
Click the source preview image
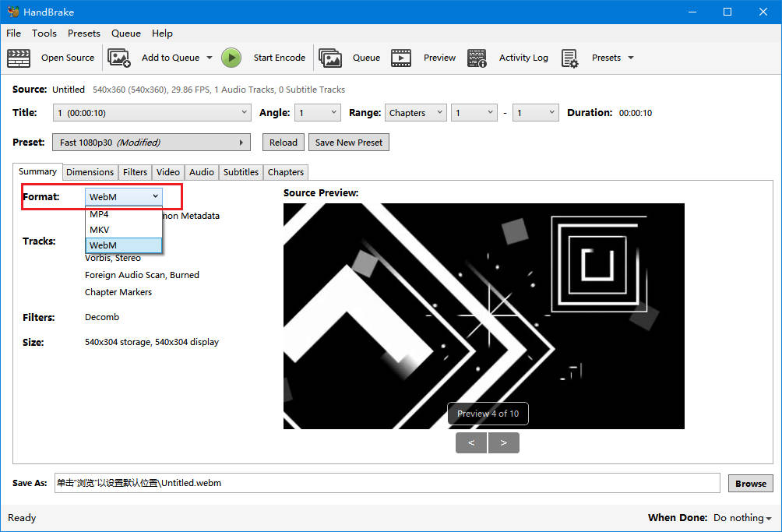(x=484, y=316)
